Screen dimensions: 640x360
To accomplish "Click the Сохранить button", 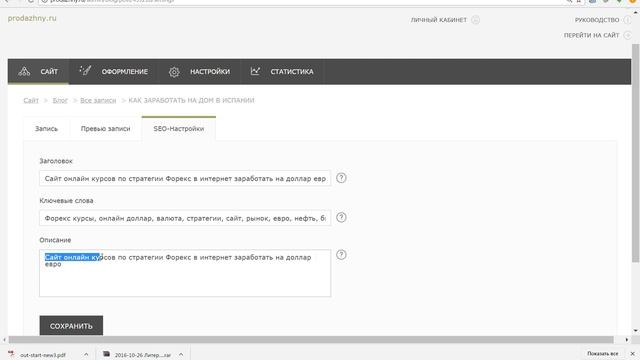I will [x=71, y=326].
